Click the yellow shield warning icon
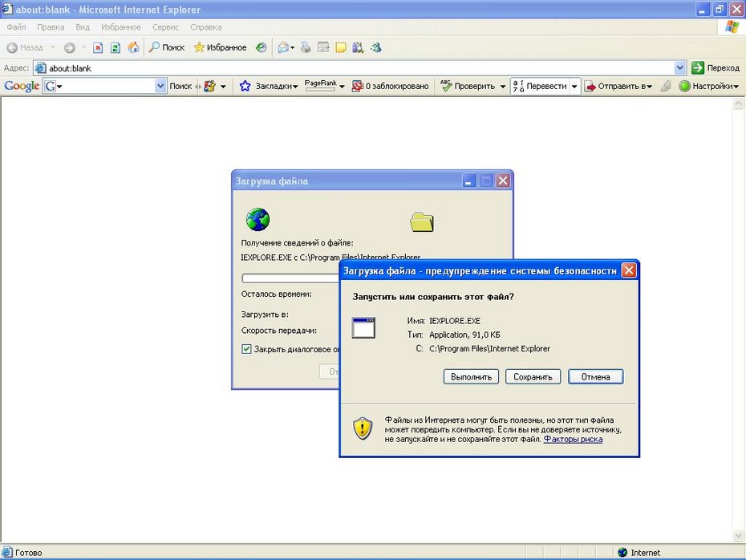The image size is (746, 560). [x=363, y=428]
